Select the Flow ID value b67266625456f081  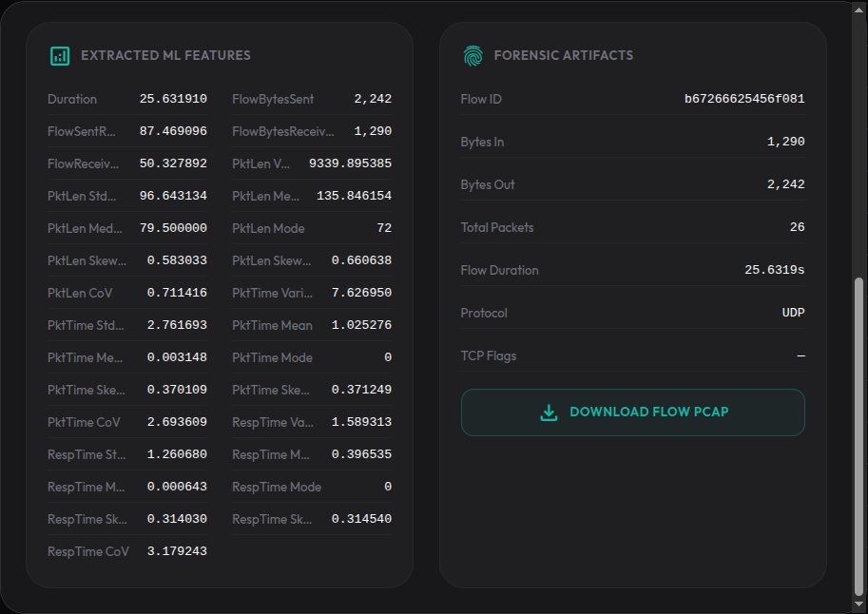(x=744, y=99)
